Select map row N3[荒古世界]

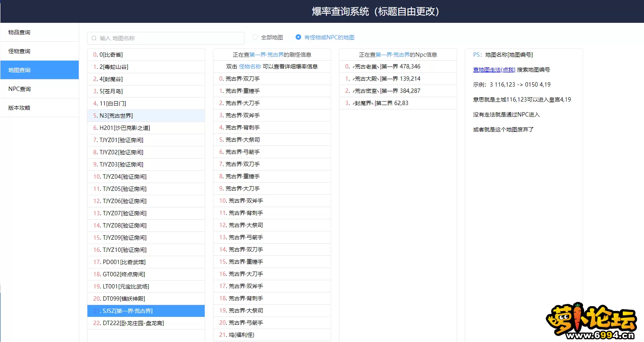click(146, 116)
